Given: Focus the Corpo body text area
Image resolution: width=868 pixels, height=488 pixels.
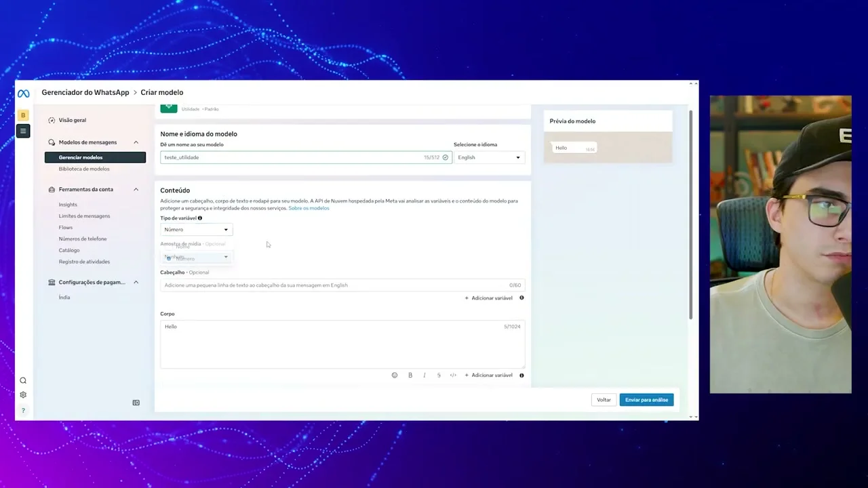Looking at the screenshot, I should click(x=342, y=344).
